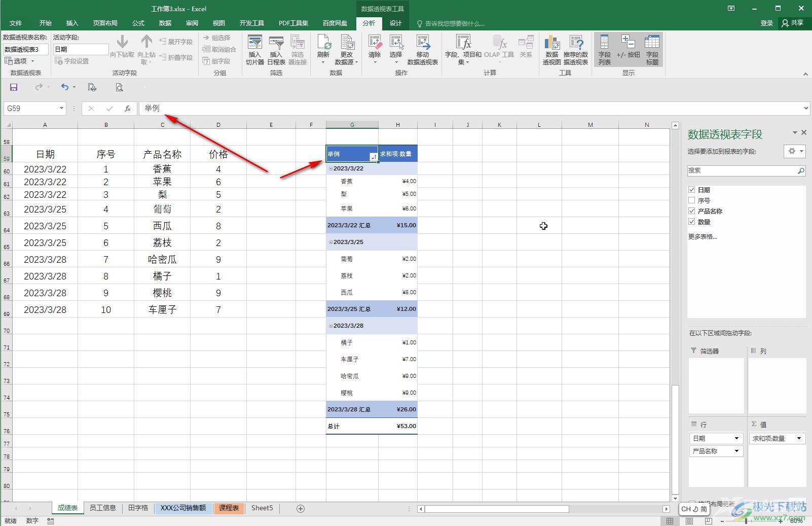Toggle the 产品名称 field checkbox
Image resolution: width=812 pixels, height=526 pixels.
(x=691, y=211)
